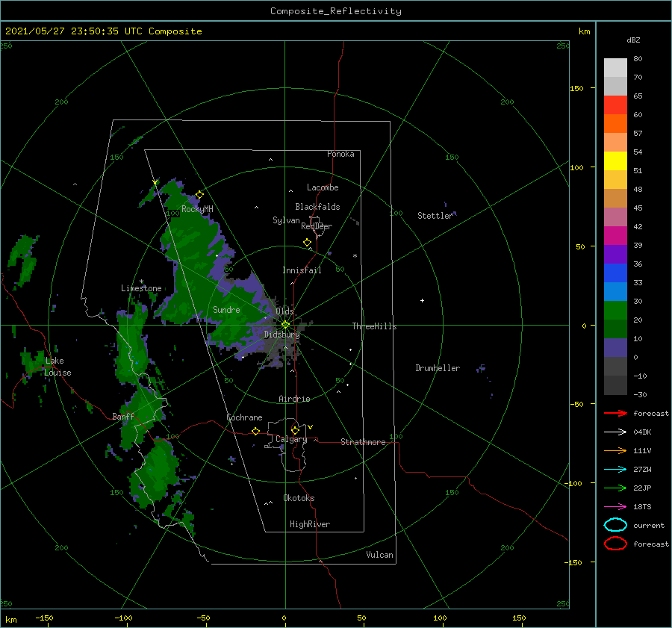Select the orange 111V arrow in legend
The width and height of the screenshot is (672, 628).
pos(615,450)
